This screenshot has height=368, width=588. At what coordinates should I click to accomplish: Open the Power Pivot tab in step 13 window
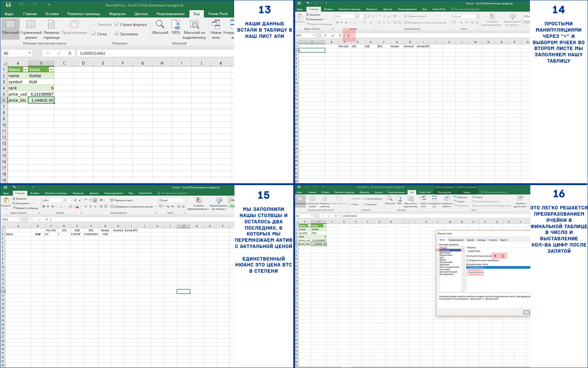click(x=218, y=14)
